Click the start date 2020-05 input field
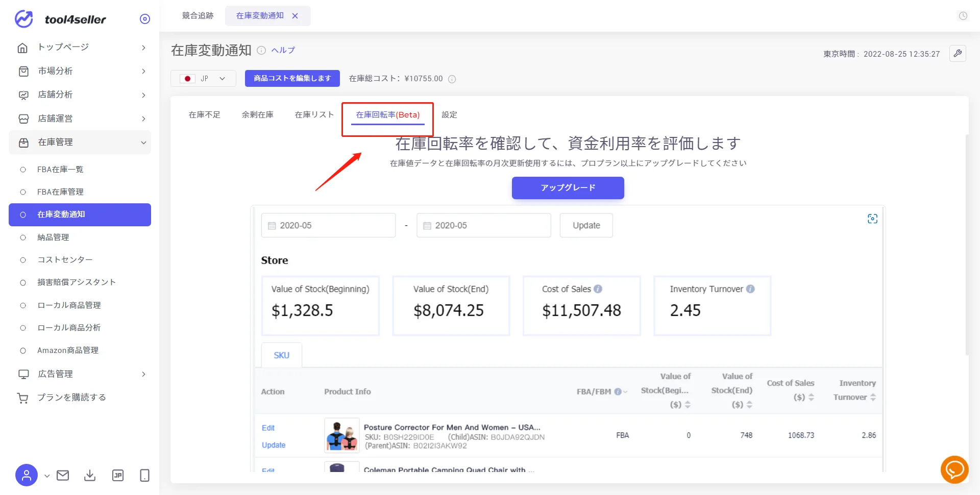 pos(328,225)
